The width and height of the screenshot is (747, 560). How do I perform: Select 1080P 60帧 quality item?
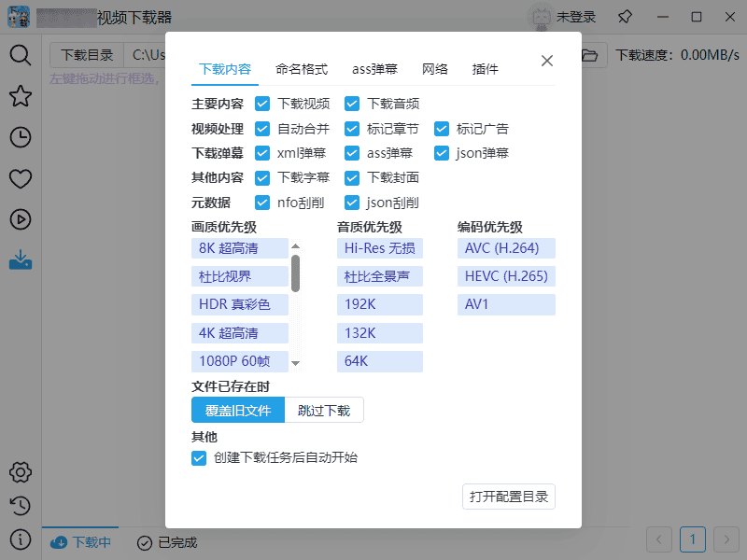240,361
